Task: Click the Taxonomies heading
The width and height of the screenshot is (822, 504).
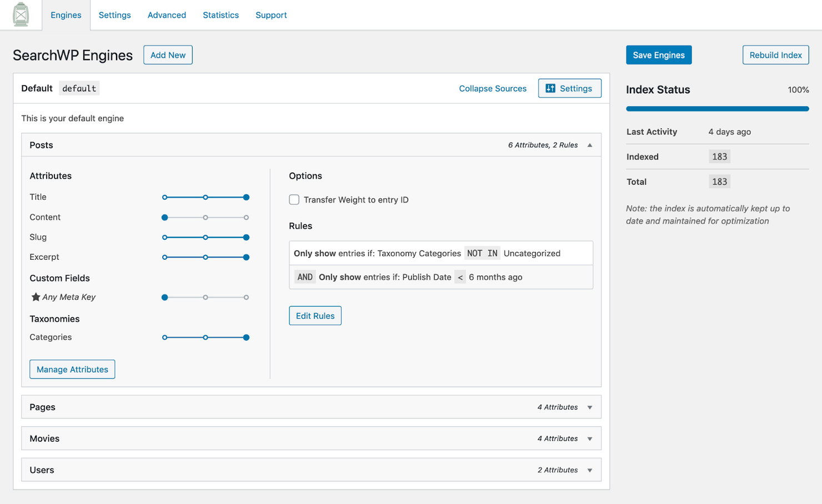Action: pos(54,319)
